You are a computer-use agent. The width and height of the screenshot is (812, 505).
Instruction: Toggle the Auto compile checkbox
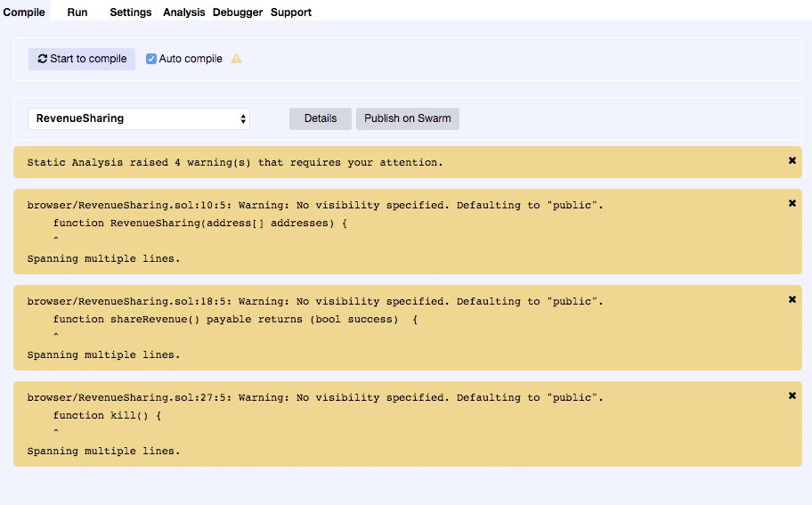[151, 59]
